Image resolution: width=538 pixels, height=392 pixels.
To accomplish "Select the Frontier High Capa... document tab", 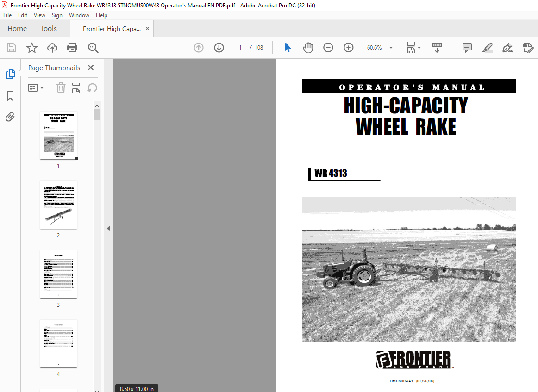I will coord(112,29).
